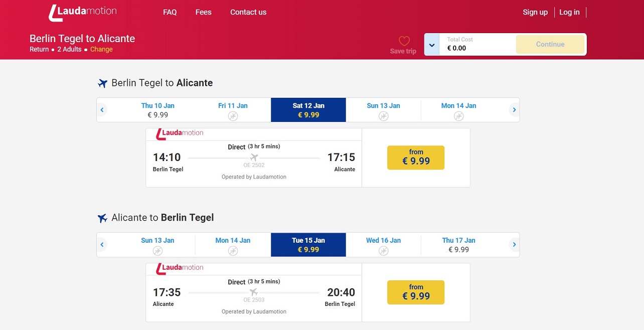Click the plane icon beside Berlin Tegel to Alicante
This screenshot has width=644, height=330.
coord(102,83)
